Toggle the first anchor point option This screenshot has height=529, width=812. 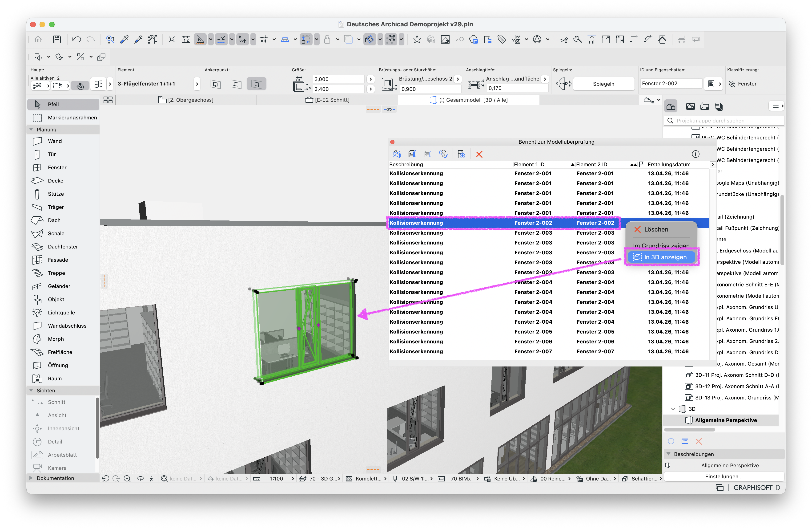[x=215, y=84]
